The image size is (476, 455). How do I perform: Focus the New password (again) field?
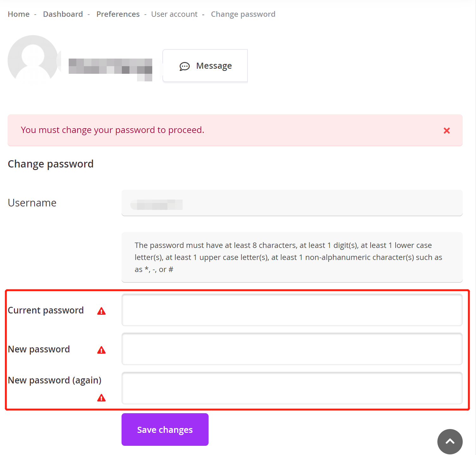(x=292, y=388)
